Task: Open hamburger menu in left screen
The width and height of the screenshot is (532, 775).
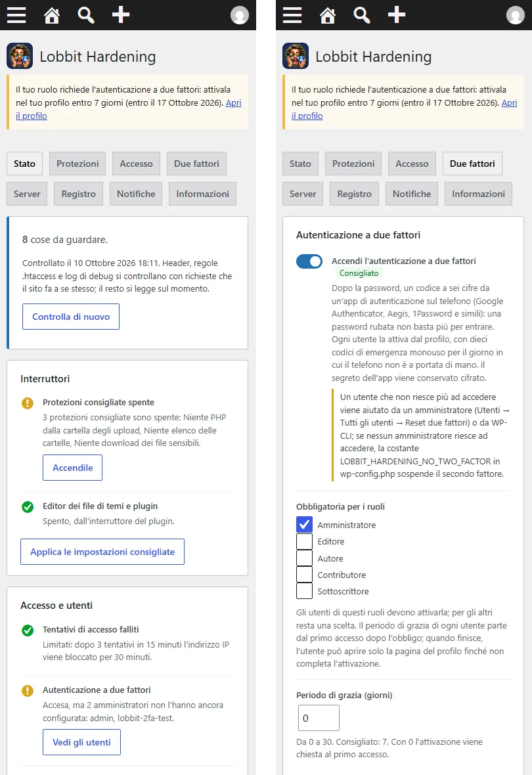Action: [x=16, y=15]
